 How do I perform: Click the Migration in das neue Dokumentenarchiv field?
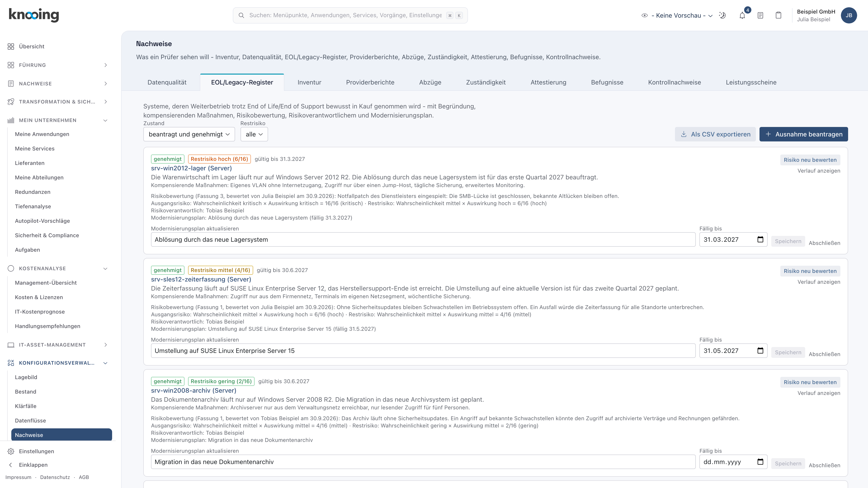423,462
